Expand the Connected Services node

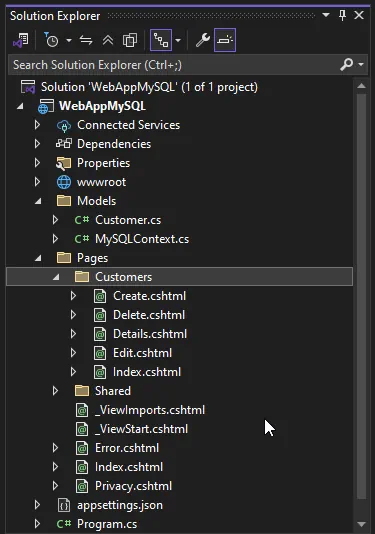[37, 125]
